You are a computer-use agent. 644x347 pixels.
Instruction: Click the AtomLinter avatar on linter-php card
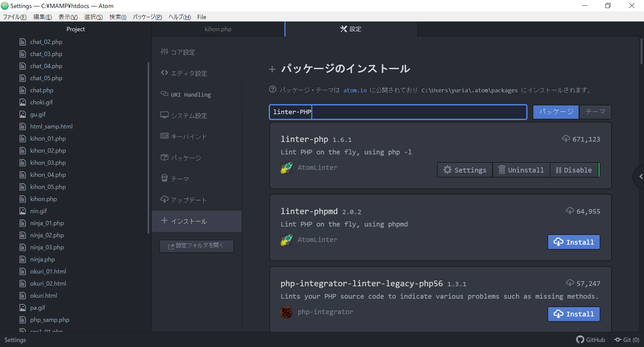pos(286,168)
